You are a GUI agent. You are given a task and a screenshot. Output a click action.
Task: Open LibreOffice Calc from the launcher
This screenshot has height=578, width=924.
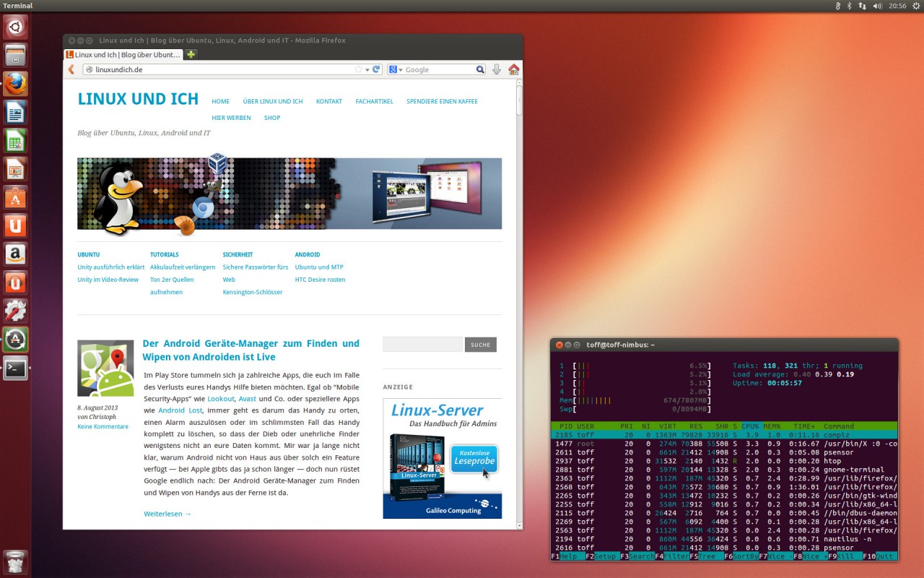point(15,140)
